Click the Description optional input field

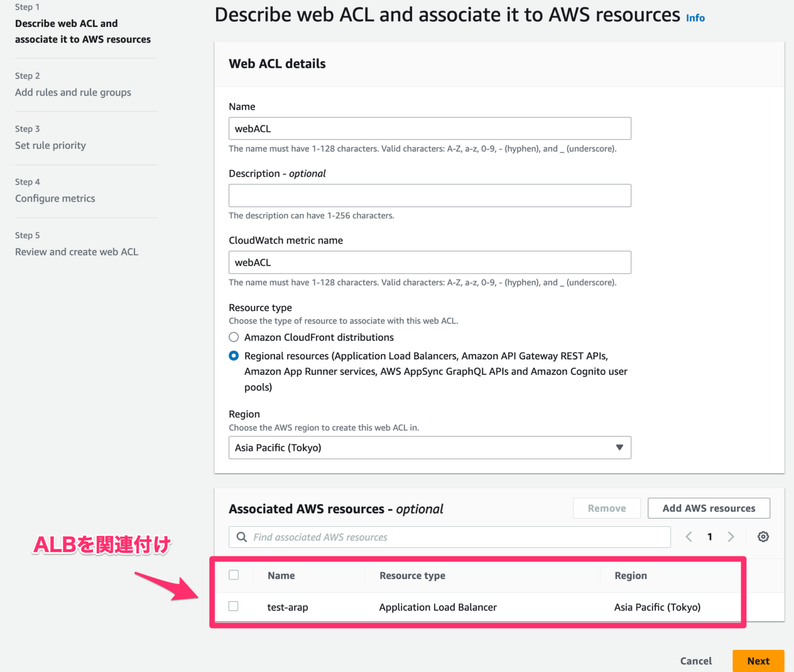(430, 195)
